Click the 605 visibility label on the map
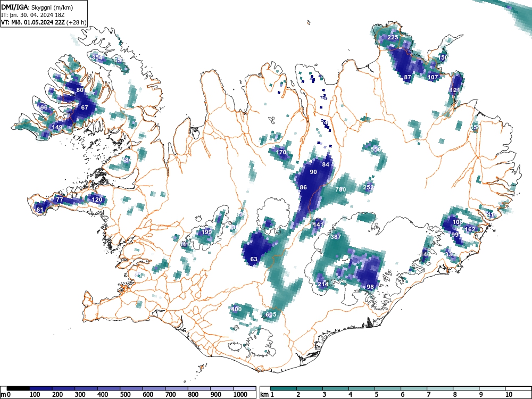532x399 pixels. coord(271,314)
